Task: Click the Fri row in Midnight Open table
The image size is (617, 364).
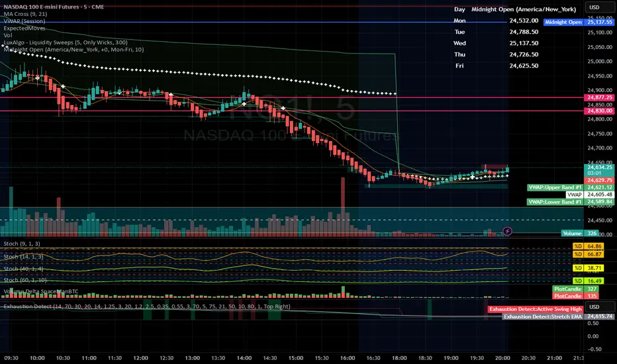Action: pyautogui.click(x=459, y=66)
